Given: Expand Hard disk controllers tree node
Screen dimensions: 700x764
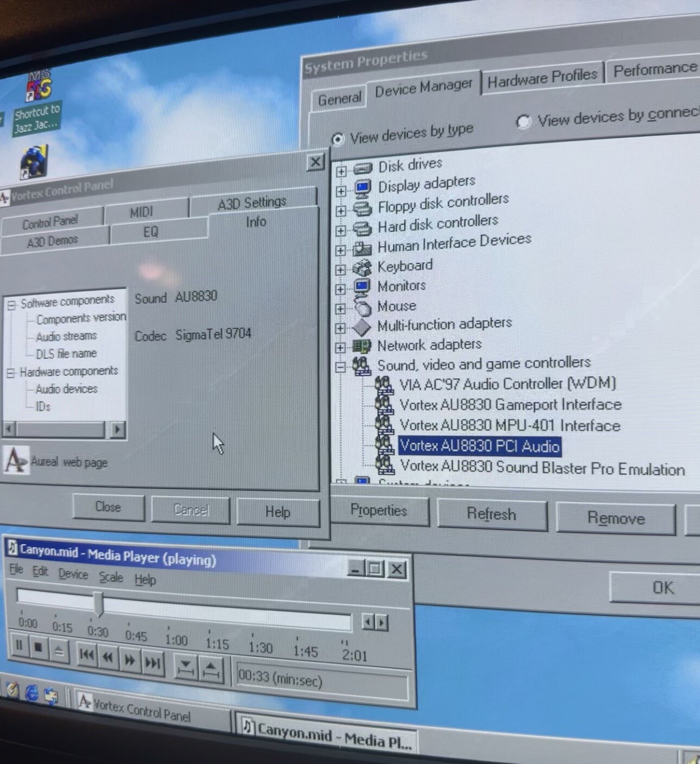Looking at the screenshot, I should [x=341, y=231].
